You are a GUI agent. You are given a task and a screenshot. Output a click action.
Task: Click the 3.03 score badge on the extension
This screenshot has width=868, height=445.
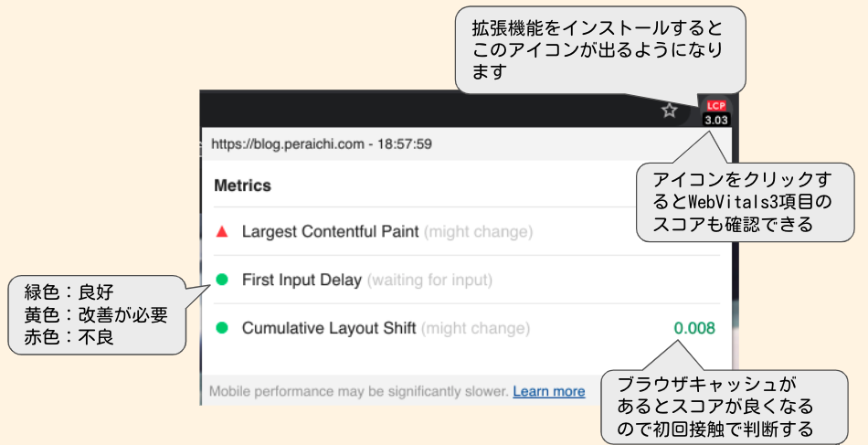715,119
